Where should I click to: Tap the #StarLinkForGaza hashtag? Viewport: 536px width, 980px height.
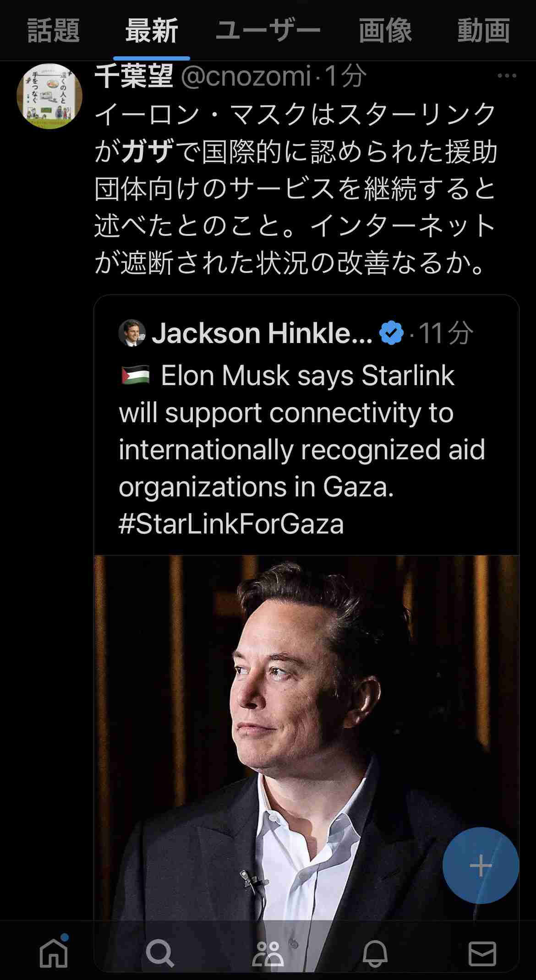click(x=231, y=524)
